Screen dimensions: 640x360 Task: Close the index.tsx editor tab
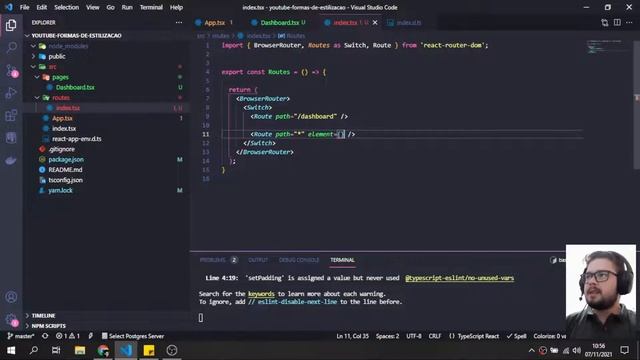click(375, 22)
